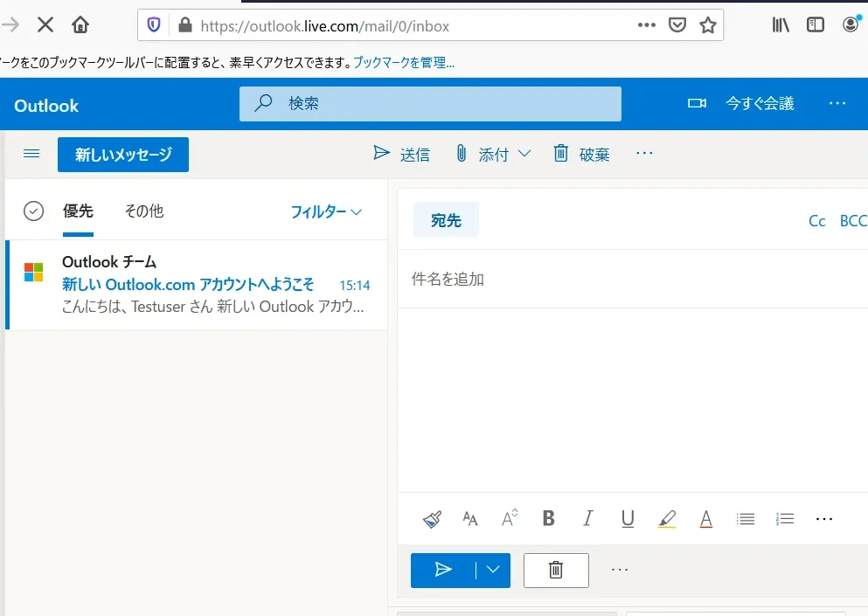Click the Outlook brand label
The height and width of the screenshot is (616, 868).
(46, 106)
